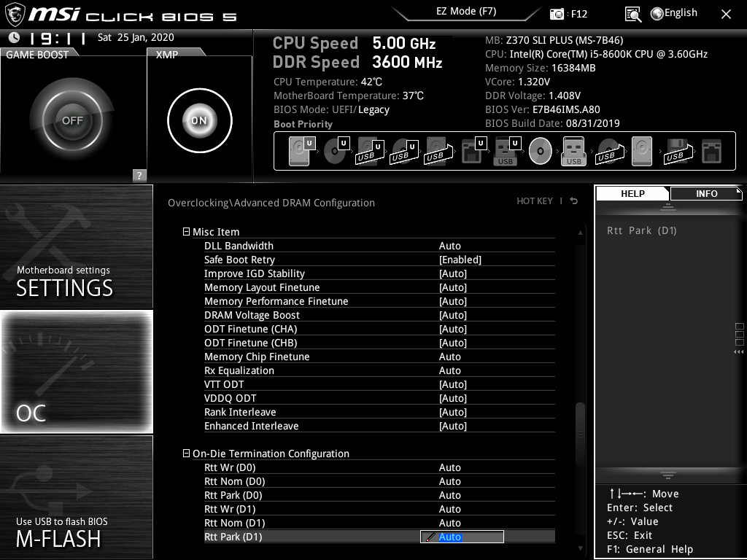Image resolution: width=747 pixels, height=560 pixels.
Task: Open the Improve IGD Stability [Auto] value
Action: click(x=453, y=273)
